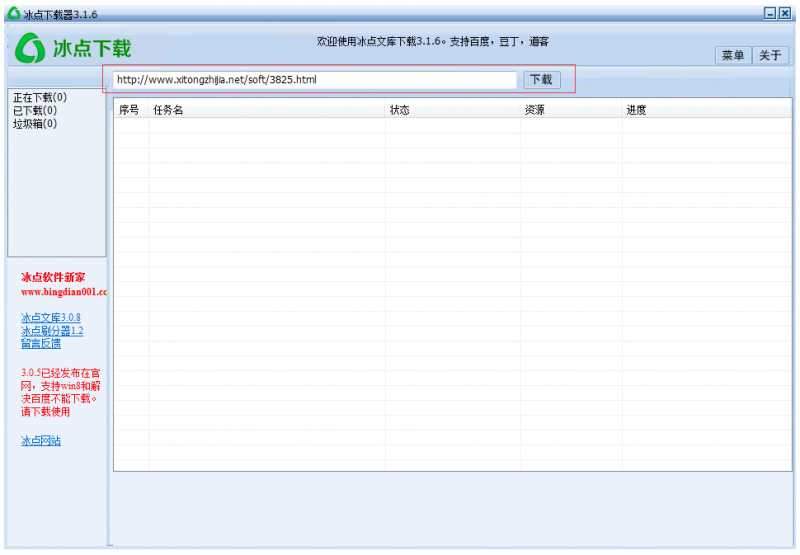The width and height of the screenshot is (800, 555).
Task: Open the 冰点文库3.0.8 link
Action: click(x=51, y=317)
